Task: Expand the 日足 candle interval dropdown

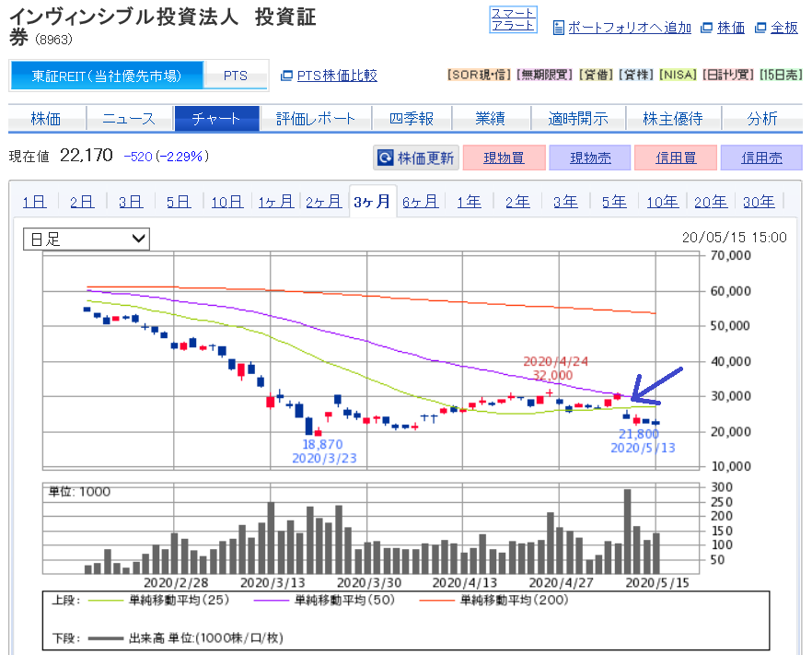Action: pos(87,239)
